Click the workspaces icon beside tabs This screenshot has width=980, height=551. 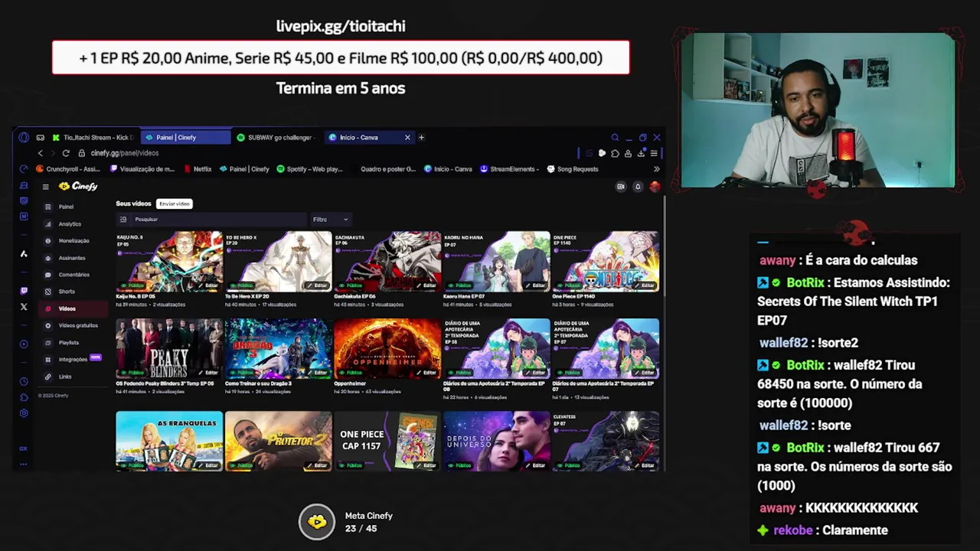click(x=40, y=138)
